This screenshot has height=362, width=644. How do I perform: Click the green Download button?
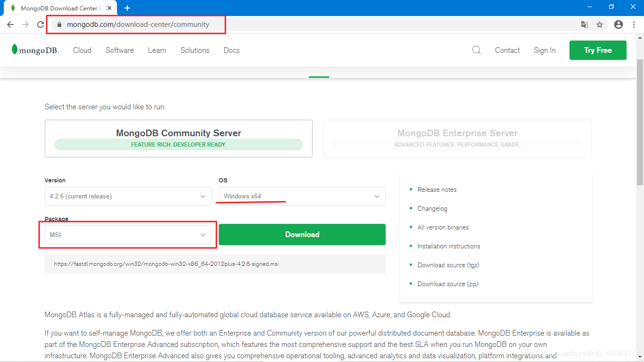[302, 234]
